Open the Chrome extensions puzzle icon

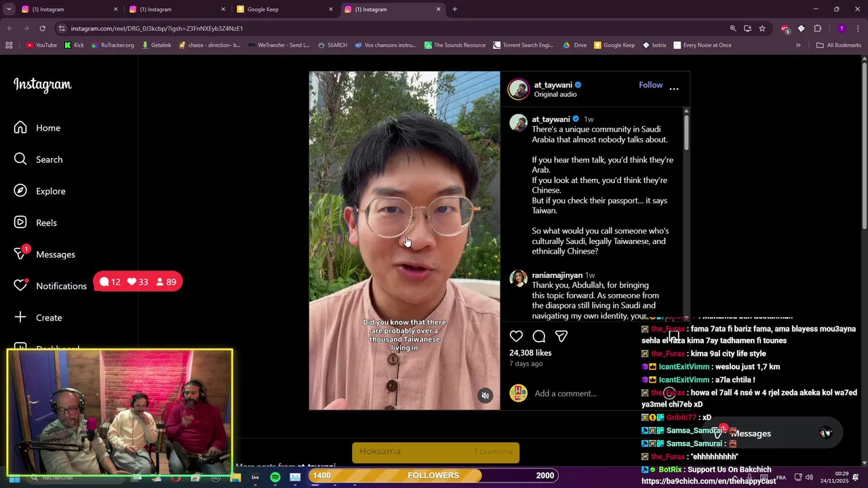click(817, 28)
